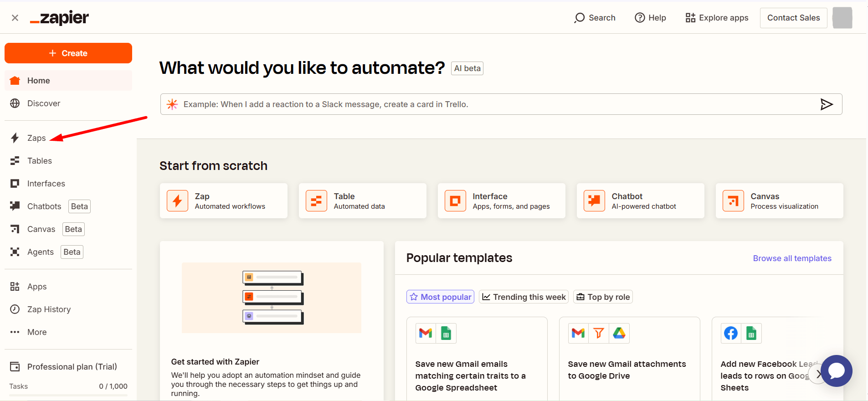868x401 pixels.
Task: Open Zap History clock icon
Action: point(15,309)
